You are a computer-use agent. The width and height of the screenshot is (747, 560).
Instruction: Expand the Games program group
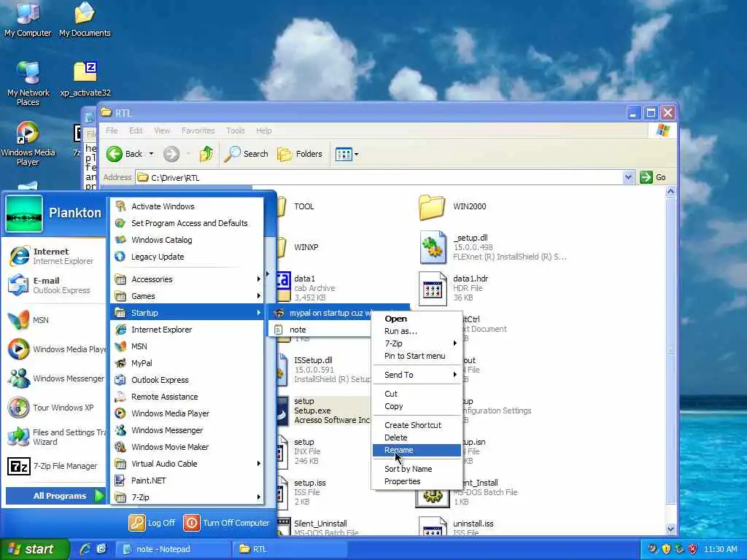click(x=187, y=296)
